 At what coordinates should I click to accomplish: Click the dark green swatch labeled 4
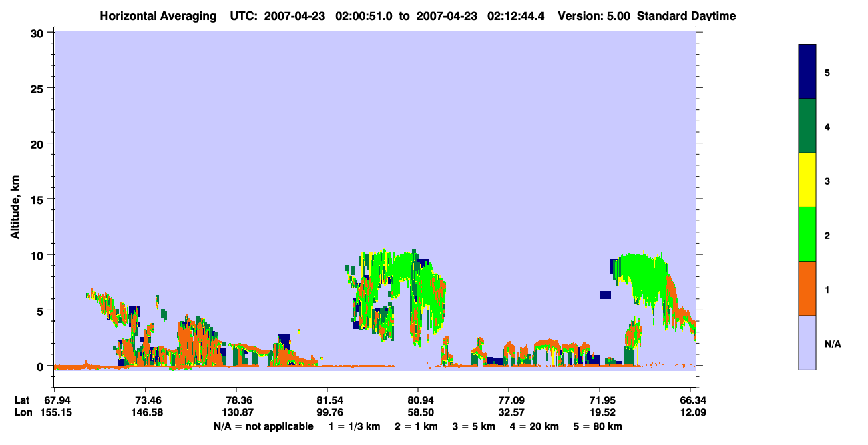[x=807, y=126]
